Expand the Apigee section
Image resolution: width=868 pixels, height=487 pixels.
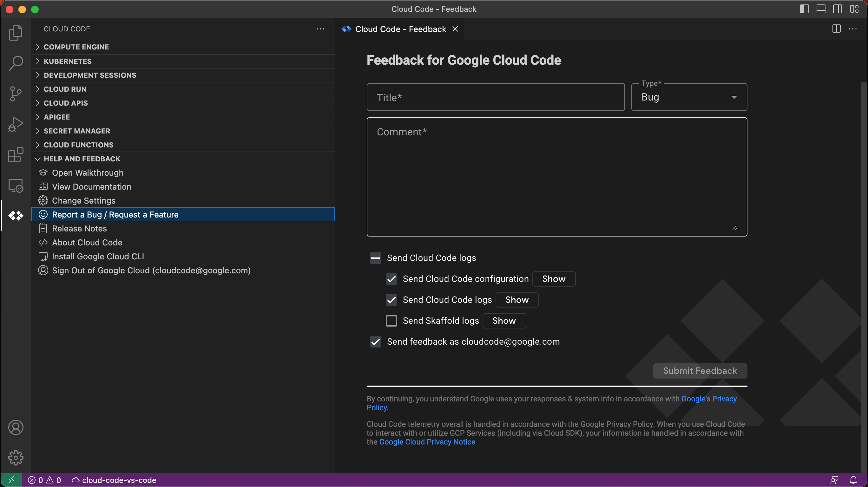tap(183, 117)
